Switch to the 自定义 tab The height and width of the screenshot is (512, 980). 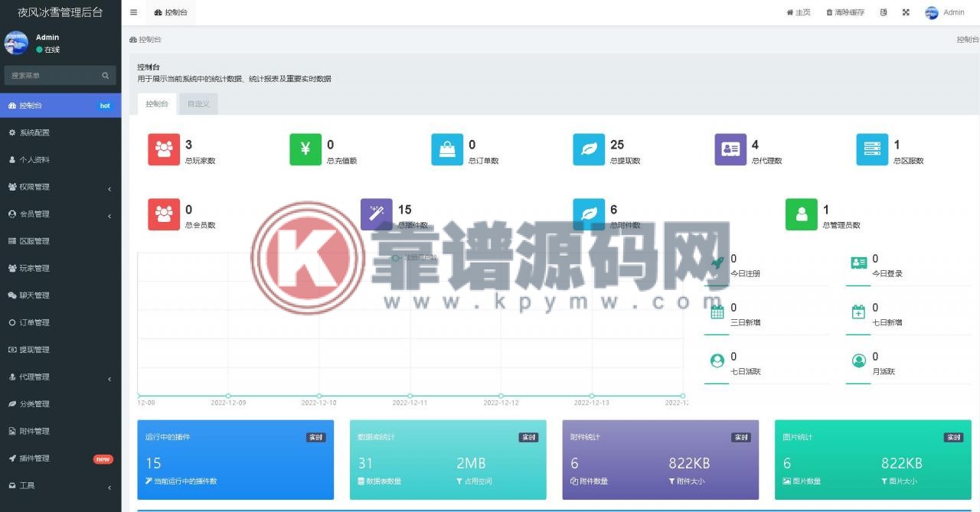tap(198, 104)
